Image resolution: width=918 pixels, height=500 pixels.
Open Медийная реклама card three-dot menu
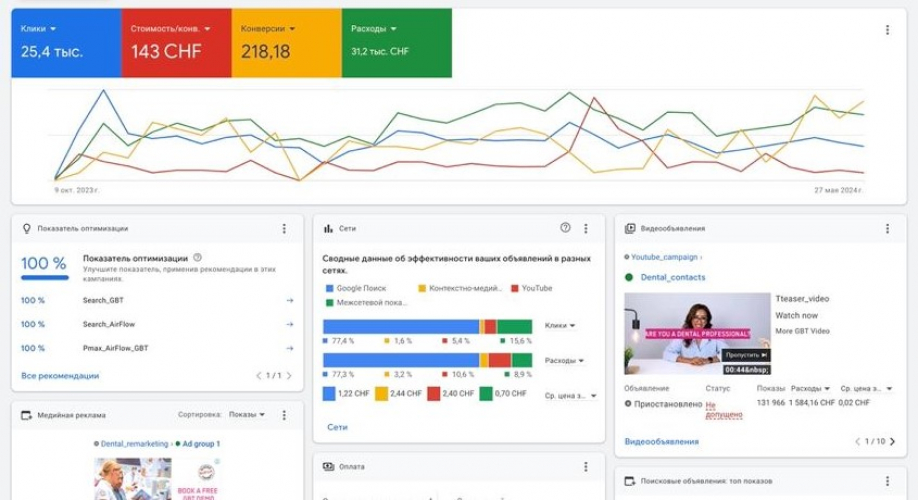(284, 415)
